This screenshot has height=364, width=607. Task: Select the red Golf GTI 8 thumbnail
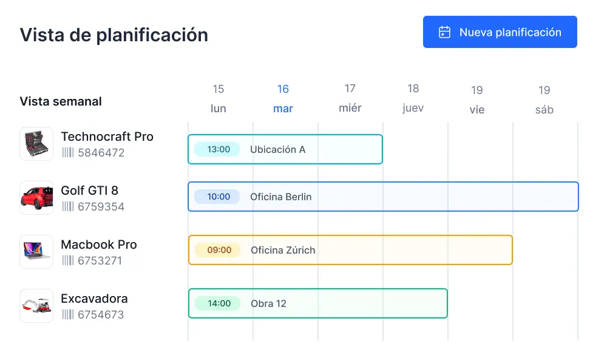(x=36, y=198)
